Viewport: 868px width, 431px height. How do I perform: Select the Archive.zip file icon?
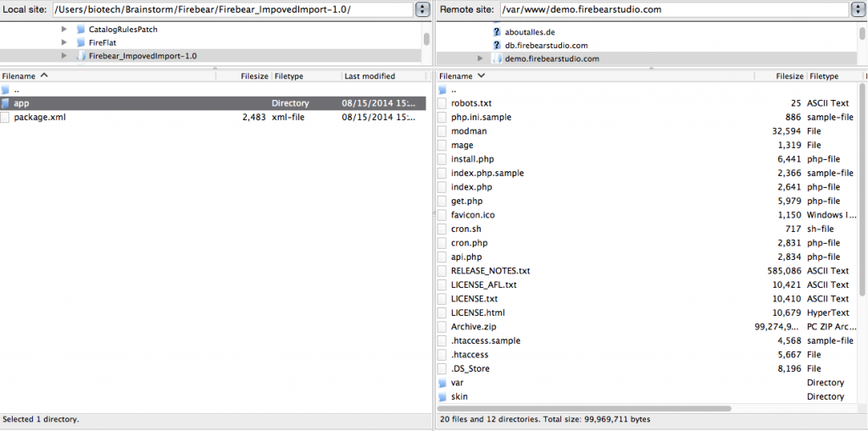(442, 327)
